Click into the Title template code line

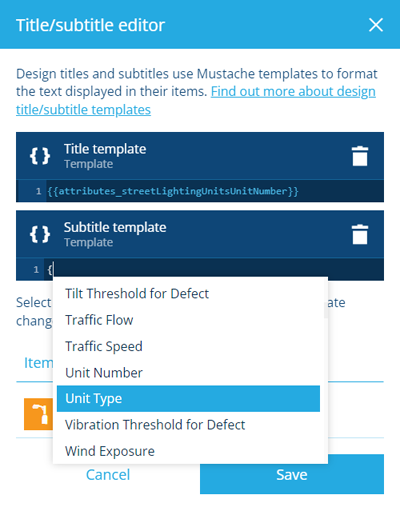[215, 191]
